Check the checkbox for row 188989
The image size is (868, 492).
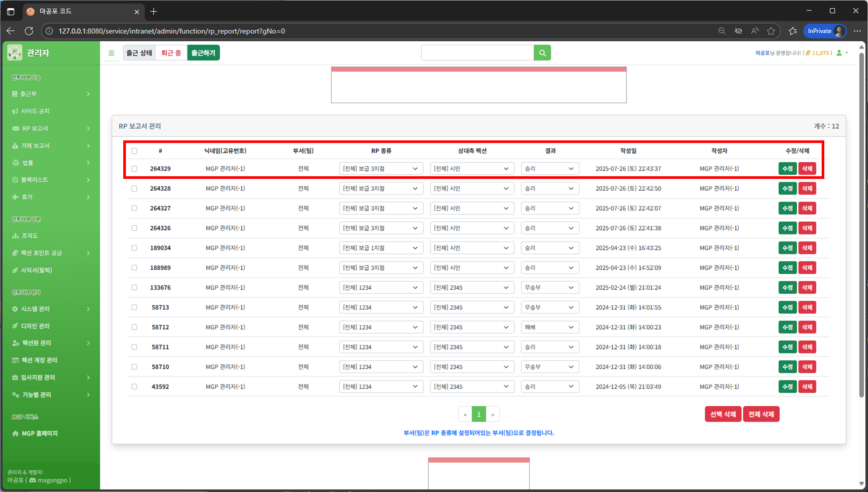click(x=134, y=268)
